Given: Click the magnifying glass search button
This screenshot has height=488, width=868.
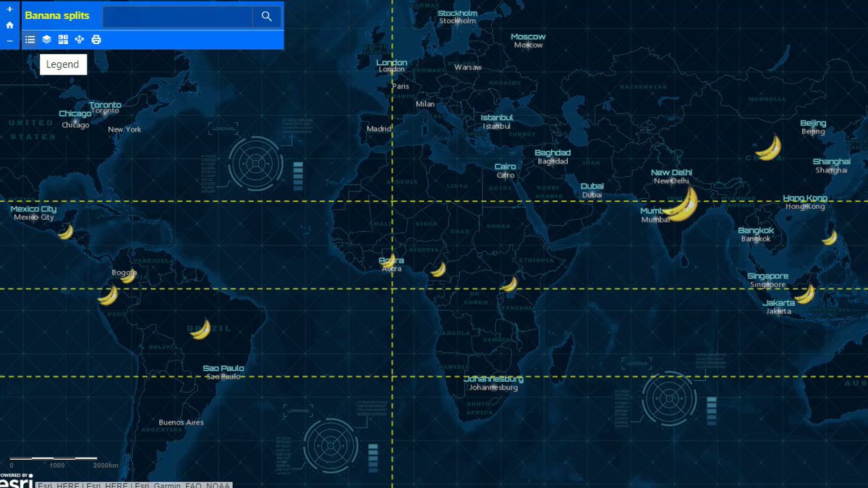Looking at the screenshot, I should 267,17.
